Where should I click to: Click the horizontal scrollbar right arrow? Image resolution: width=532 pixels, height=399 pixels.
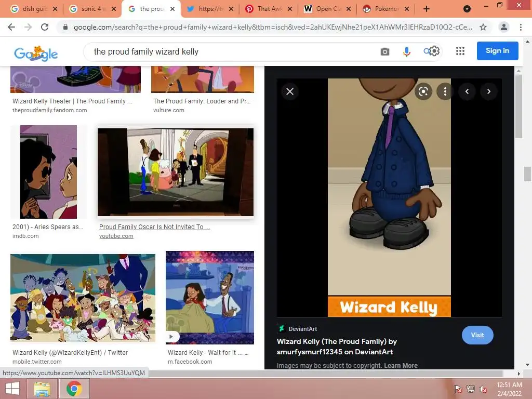click(x=518, y=374)
